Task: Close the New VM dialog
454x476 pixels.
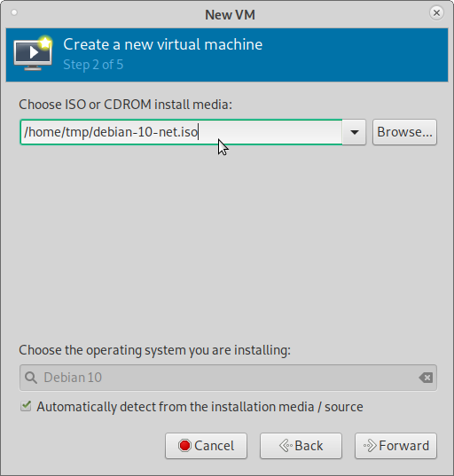Action: [x=436, y=12]
